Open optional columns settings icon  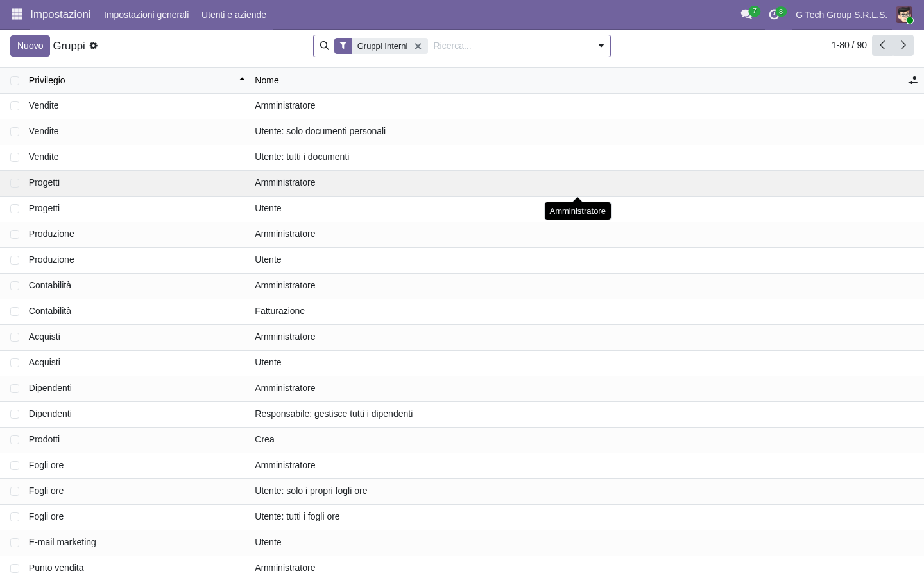tap(912, 80)
